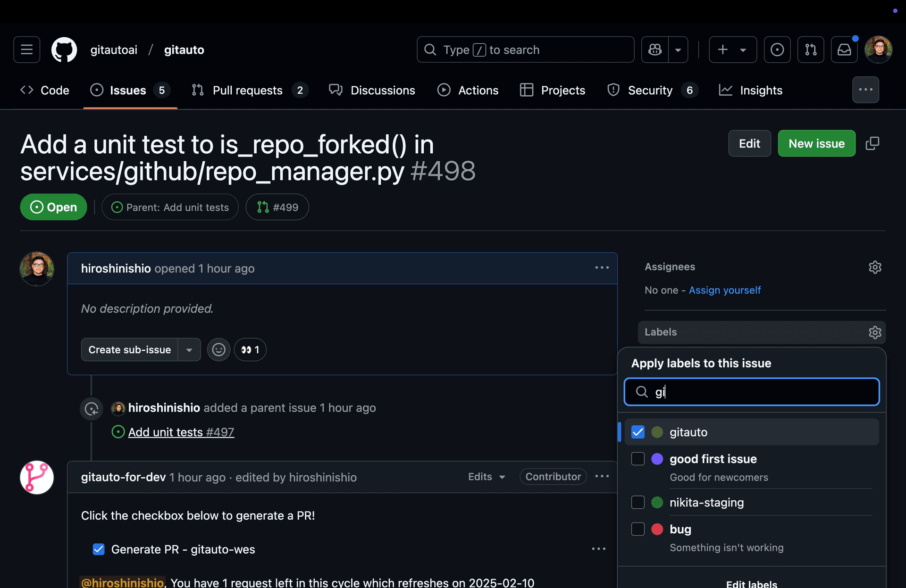Expand the Copilot dropdown arrow in header
The image size is (906, 588).
(679, 50)
